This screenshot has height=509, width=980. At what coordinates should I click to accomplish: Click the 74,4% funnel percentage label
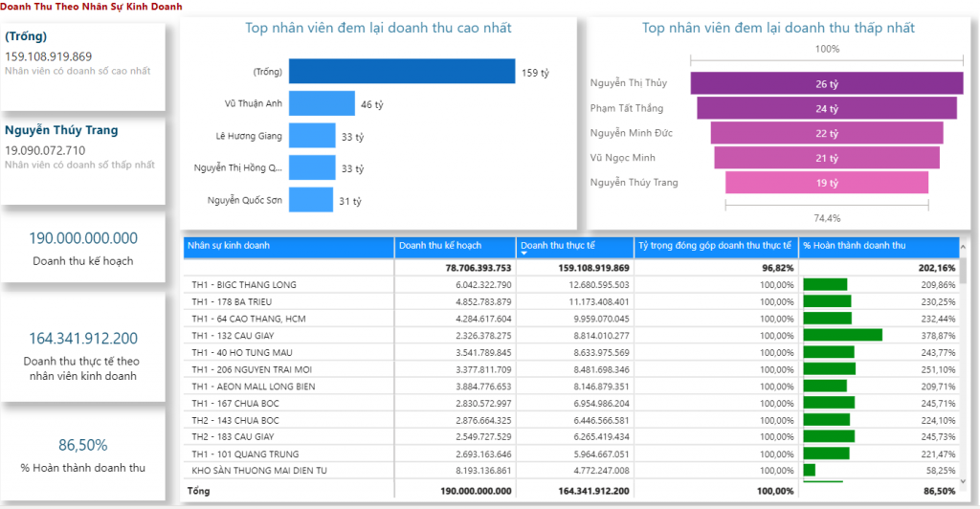click(827, 218)
